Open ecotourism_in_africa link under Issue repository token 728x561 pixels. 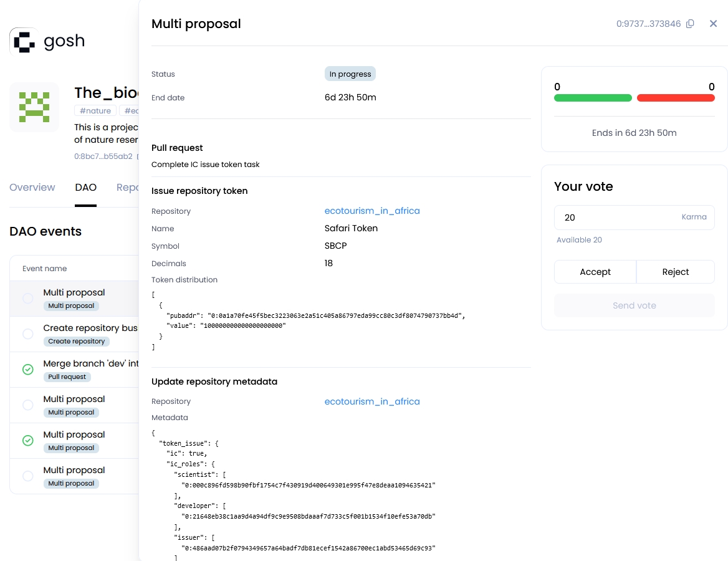[x=372, y=211]
